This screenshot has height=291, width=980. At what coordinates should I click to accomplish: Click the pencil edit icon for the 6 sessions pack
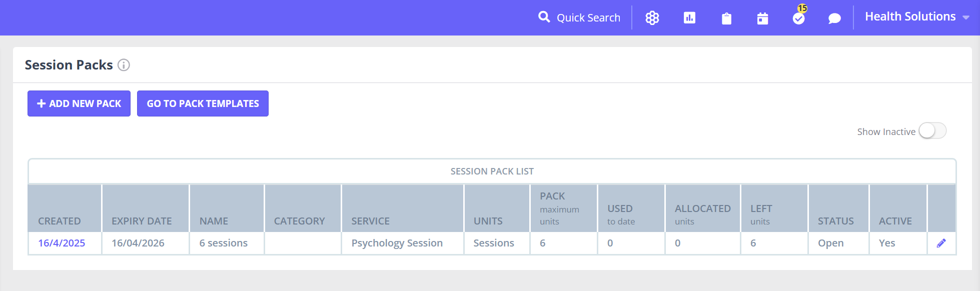[x=941, y=243]
